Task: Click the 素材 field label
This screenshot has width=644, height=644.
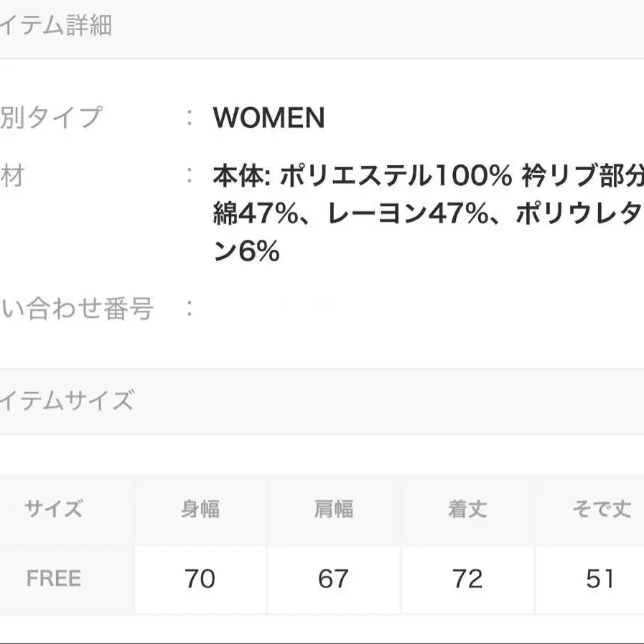Action: pos(12,175)
